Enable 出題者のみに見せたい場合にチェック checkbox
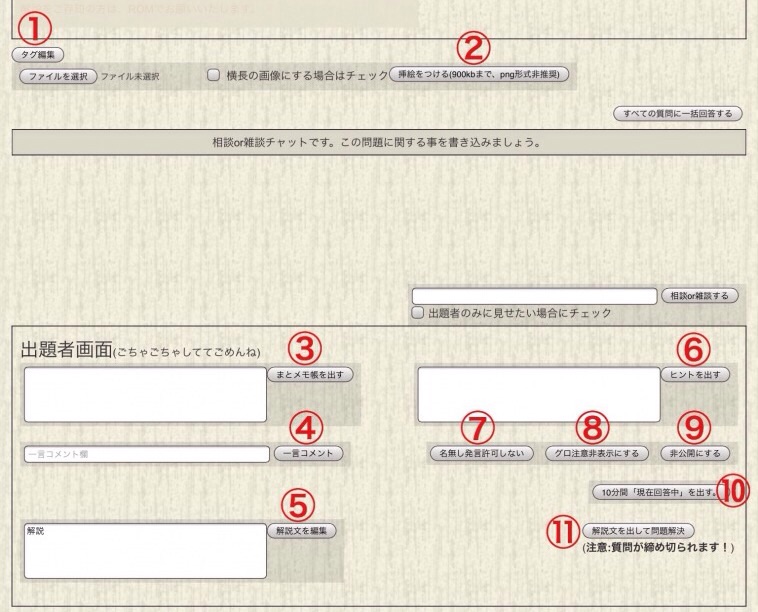 [419, 313]
